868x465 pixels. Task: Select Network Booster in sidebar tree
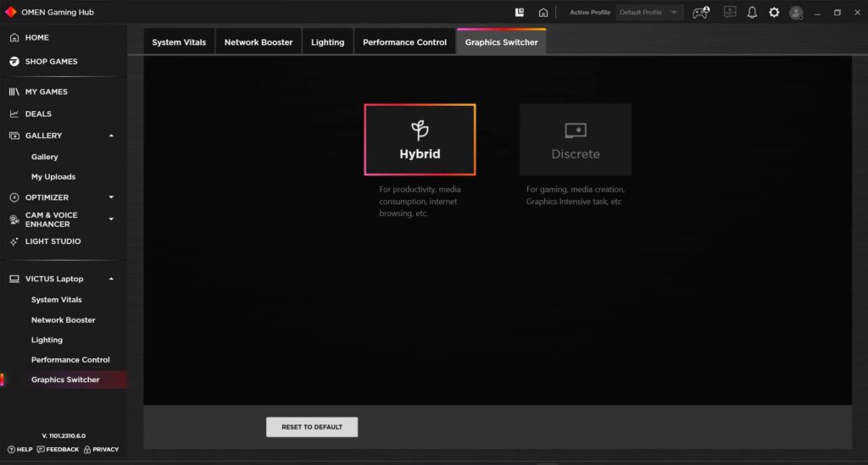click(63, 320)
